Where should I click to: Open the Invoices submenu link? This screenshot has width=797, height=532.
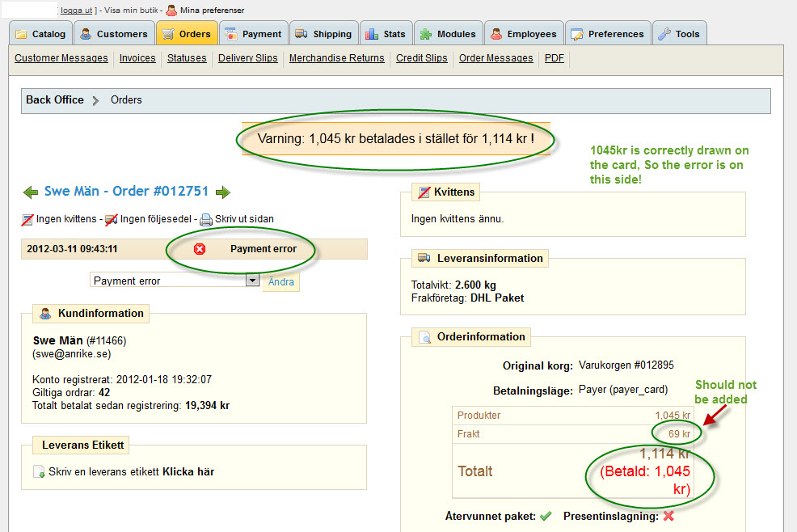[137, 58]
